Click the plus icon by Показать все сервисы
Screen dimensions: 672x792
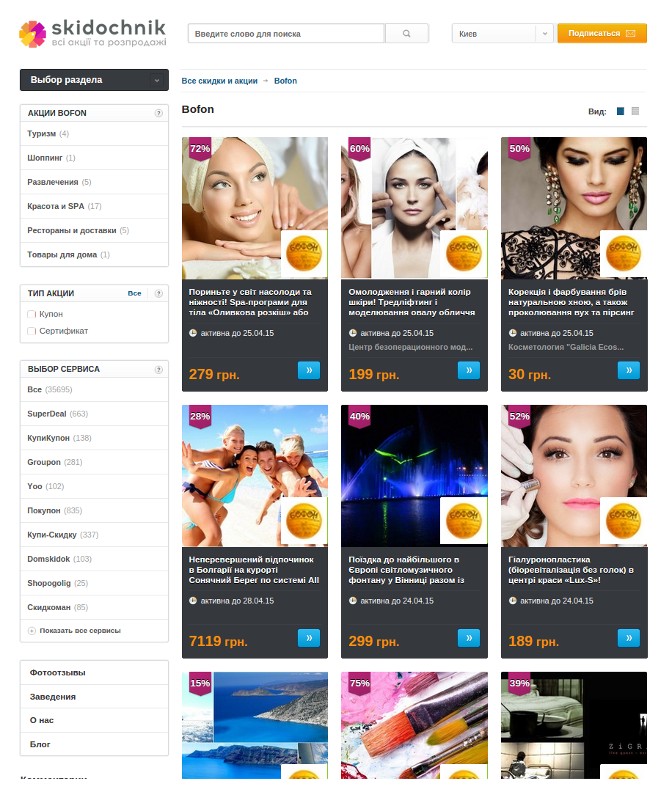(x=32, y=631)
